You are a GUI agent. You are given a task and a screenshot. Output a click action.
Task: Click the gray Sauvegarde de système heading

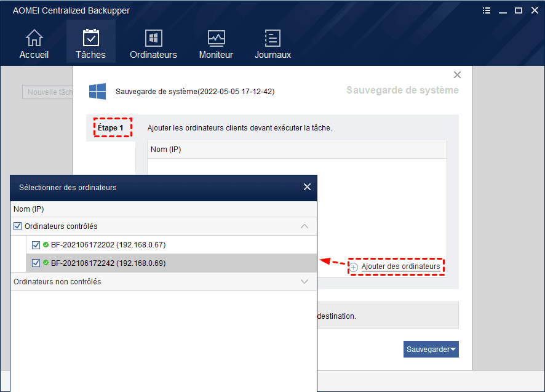pyautogui.click(x=402, y=90)
